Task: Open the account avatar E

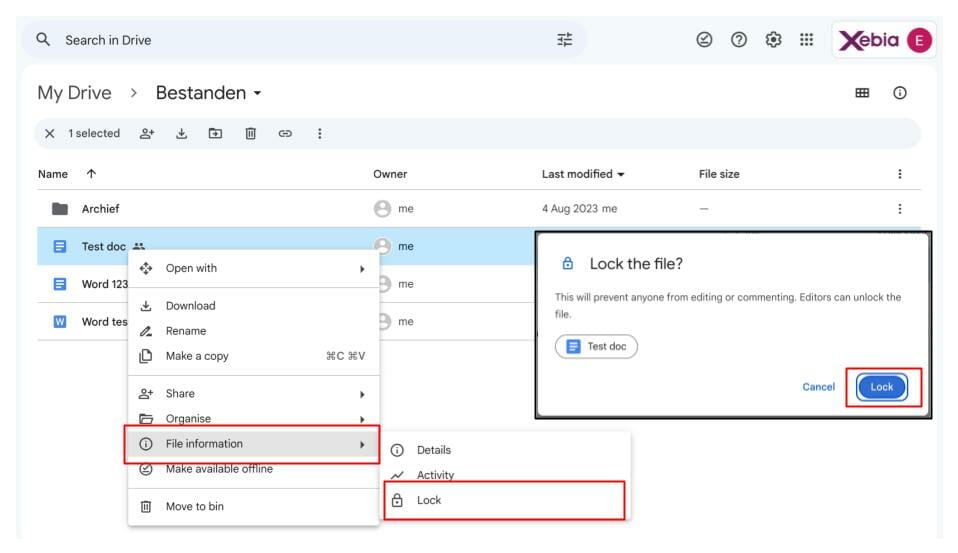Action: tap(919, 40)
